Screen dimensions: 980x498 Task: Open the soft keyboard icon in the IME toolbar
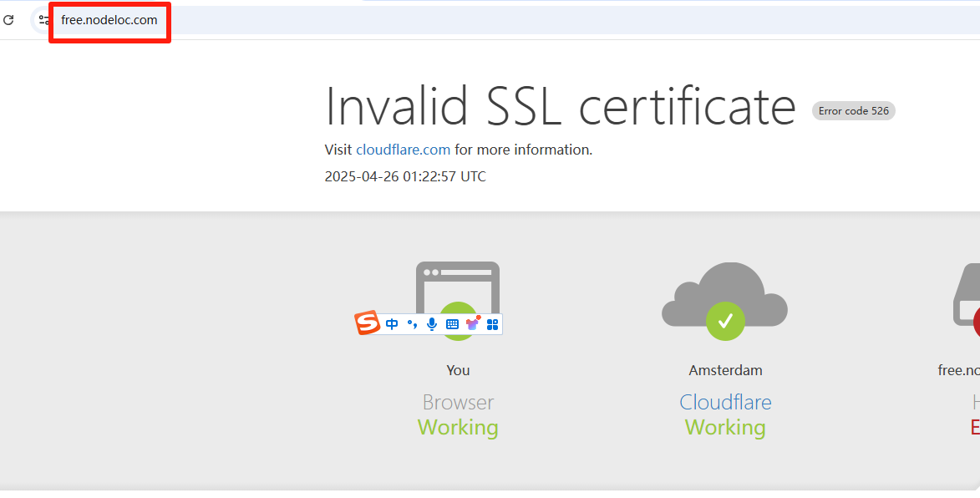tap(452, 323)
